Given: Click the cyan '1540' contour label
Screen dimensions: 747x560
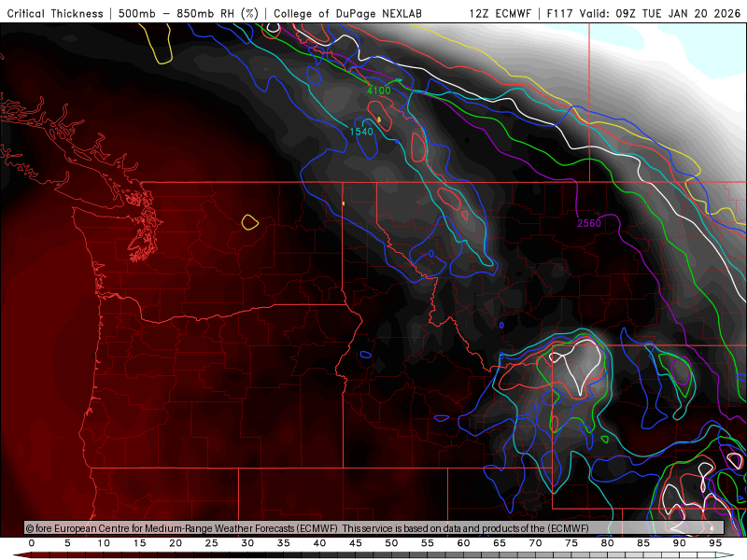Looking at the screenshot, I should [x=361, y=132].
